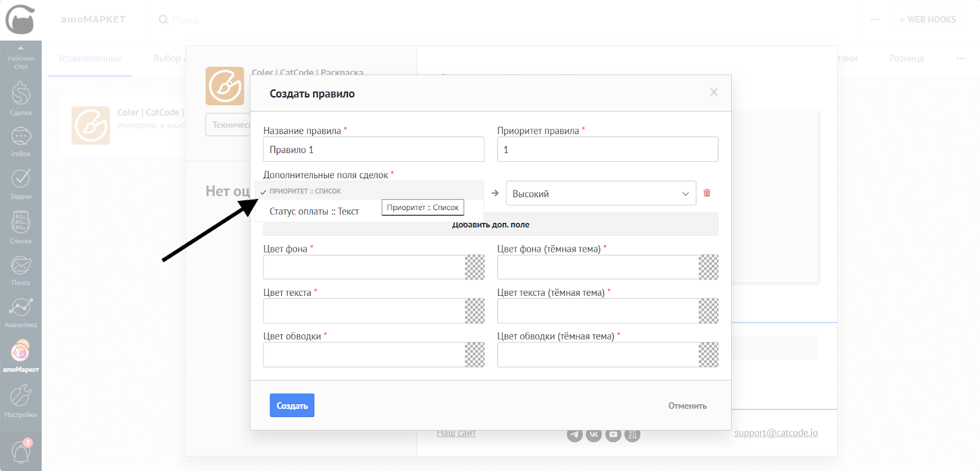Go to Задачи in the sidebar
This screenshot has height=471, width=980.
point(21,183)
